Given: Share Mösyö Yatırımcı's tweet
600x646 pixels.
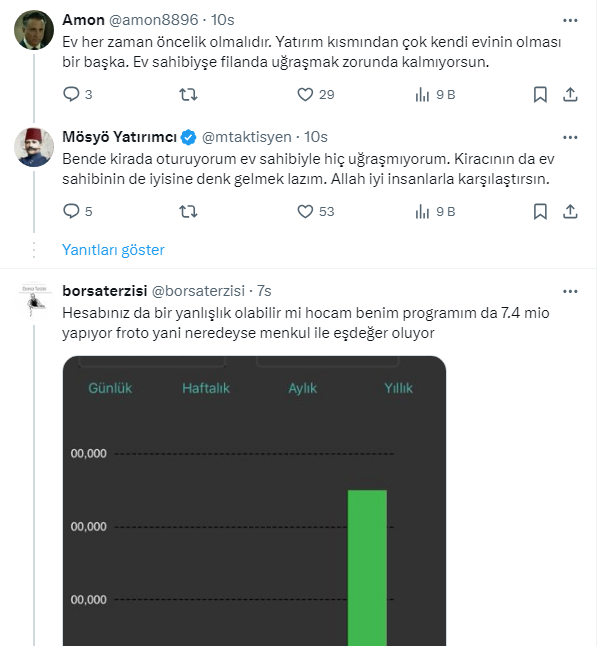Looking at the screenshot, I should point(570,211).
